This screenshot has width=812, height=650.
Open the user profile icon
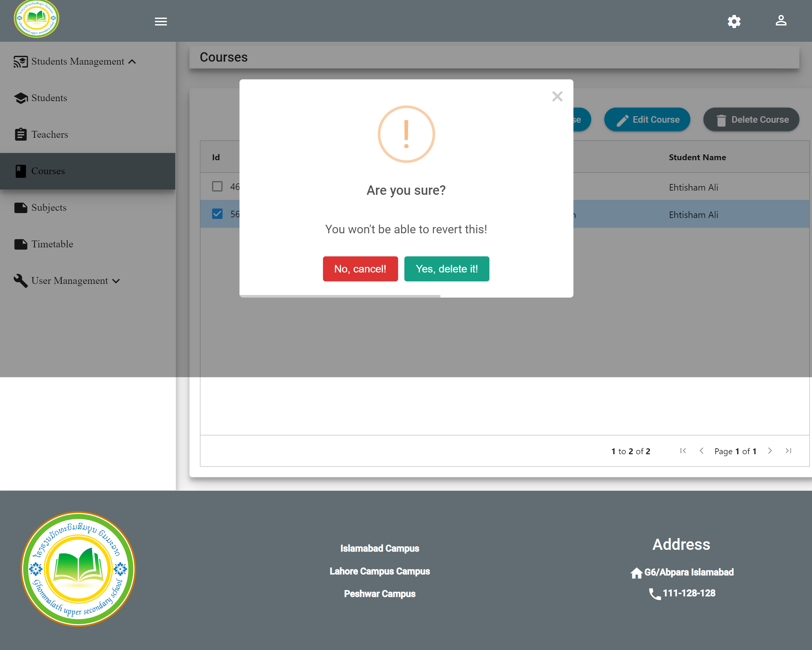[781, 21]
